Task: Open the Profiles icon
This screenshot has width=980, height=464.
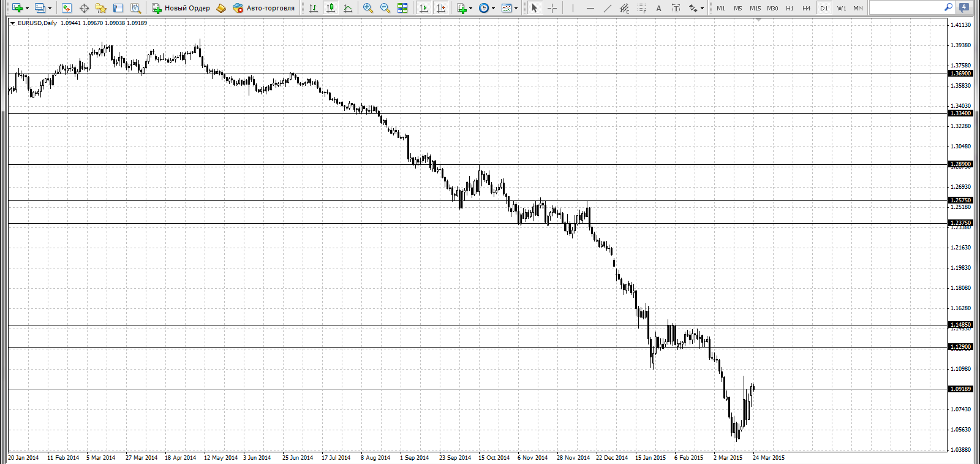Action: pyautogui.click(x=40, y=8)
